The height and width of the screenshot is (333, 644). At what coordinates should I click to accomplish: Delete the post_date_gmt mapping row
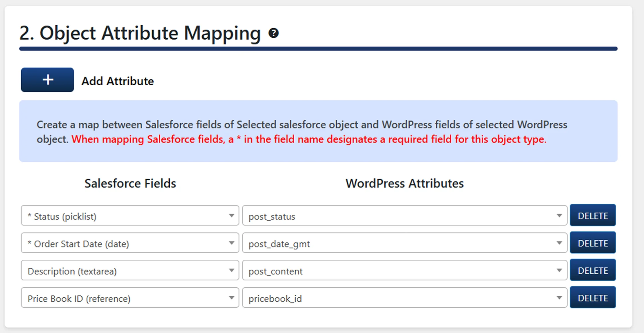(x=593, y=243)
